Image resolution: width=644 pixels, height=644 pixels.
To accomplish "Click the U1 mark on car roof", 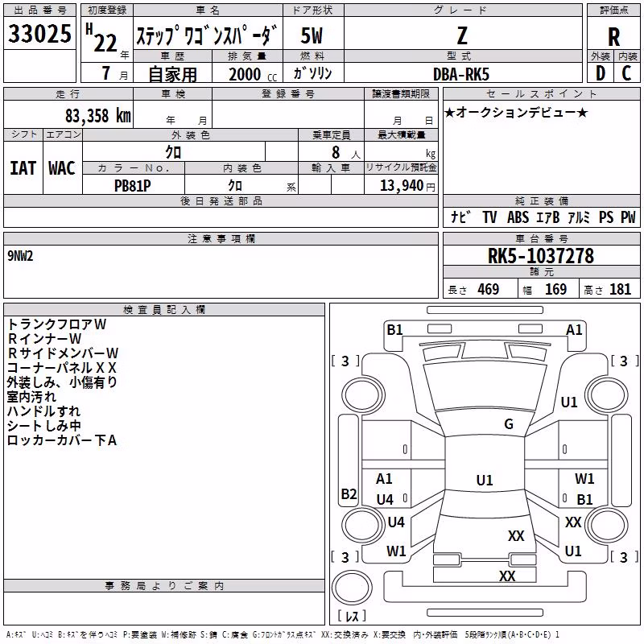I will pos(485,480).
